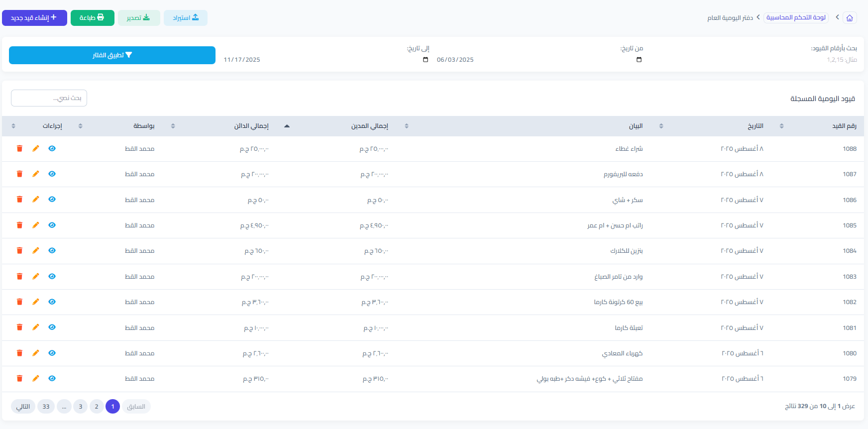868x429 pixels.
Task: View entry 1083 with eye icon
Action: tap(52, 276)
